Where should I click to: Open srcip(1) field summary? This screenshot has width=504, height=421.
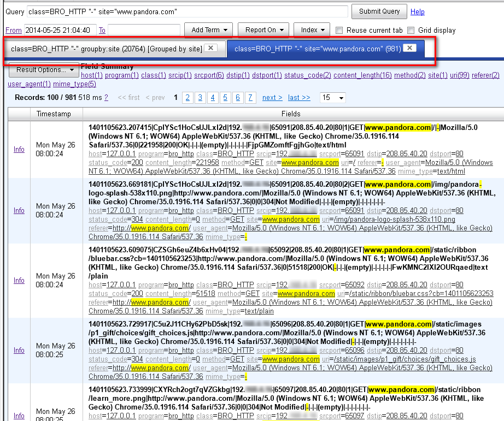pyautogui.click(x=180, y=75)
